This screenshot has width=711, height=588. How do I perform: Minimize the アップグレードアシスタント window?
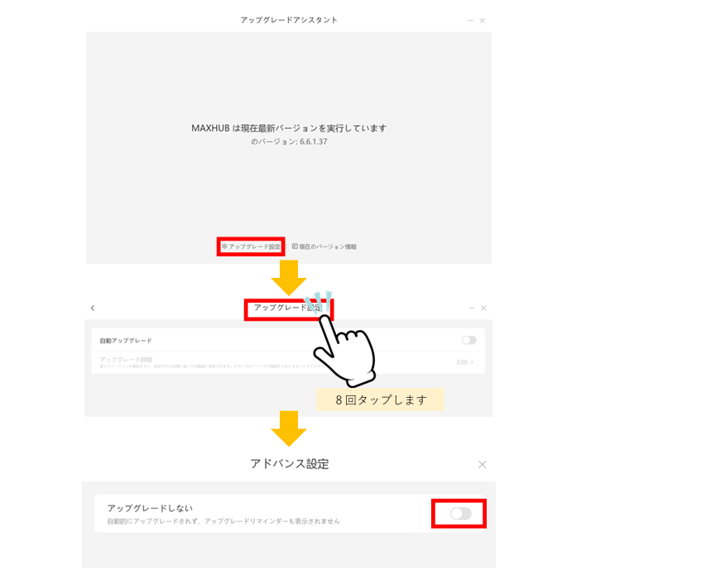470,21
